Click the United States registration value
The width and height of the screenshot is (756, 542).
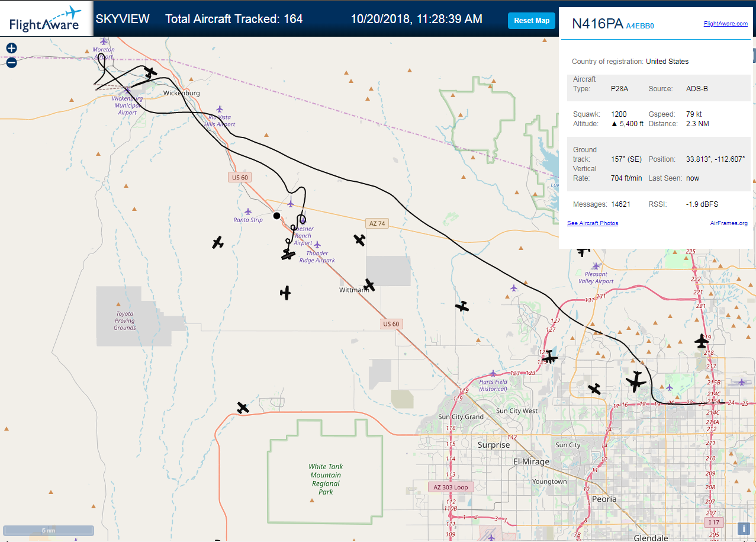[x=667, y=62]
